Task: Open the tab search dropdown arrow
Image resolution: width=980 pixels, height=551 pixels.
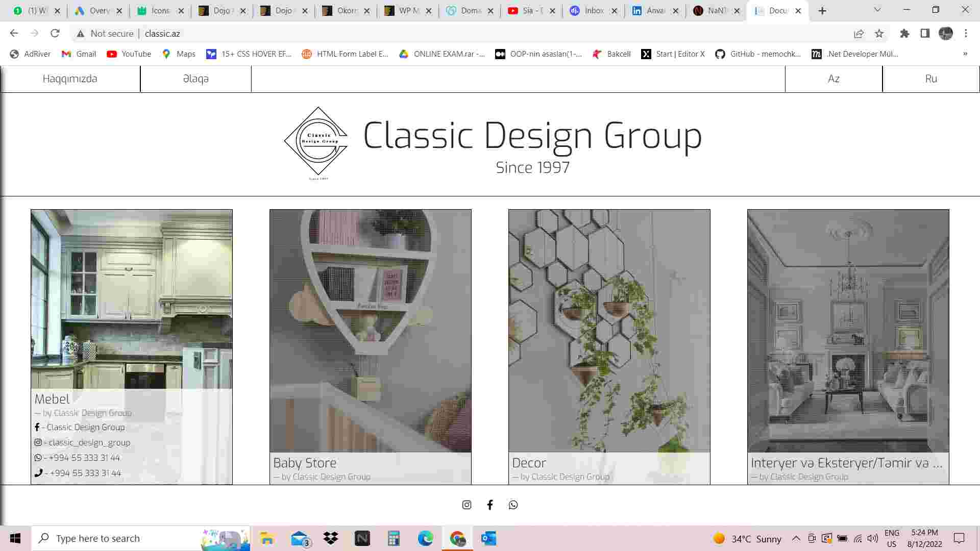Action: [x=877, y=10]
